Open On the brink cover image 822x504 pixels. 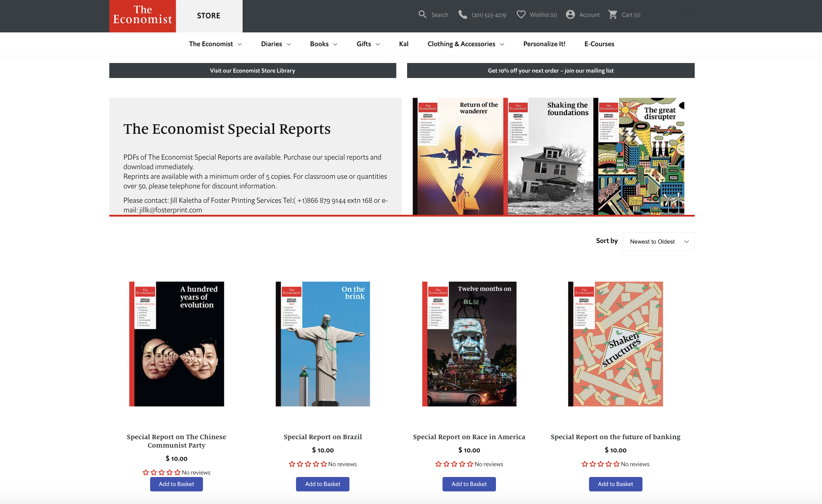coord(323,344)
